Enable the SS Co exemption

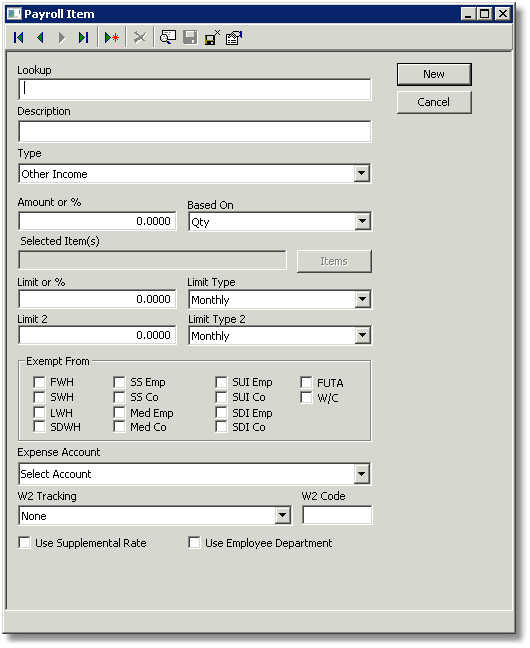click(119, 397)
